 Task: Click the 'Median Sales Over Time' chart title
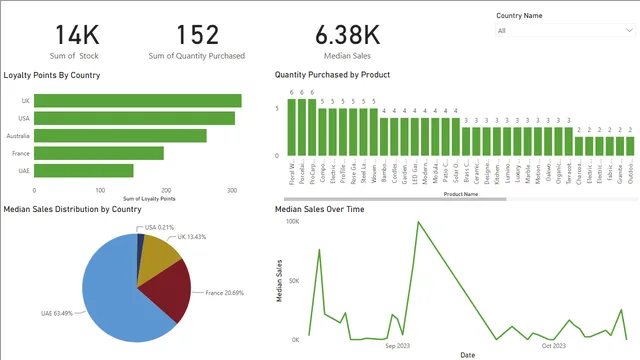(319, 209)
